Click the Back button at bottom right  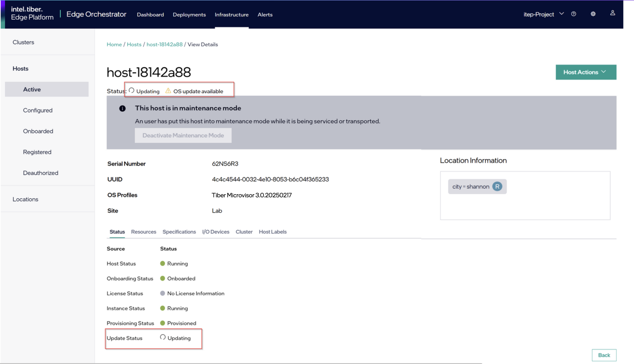(x=604, y=355)
